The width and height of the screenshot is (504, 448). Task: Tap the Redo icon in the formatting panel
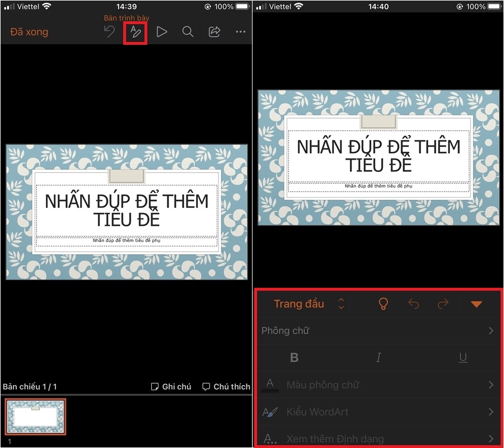(443, 304)
